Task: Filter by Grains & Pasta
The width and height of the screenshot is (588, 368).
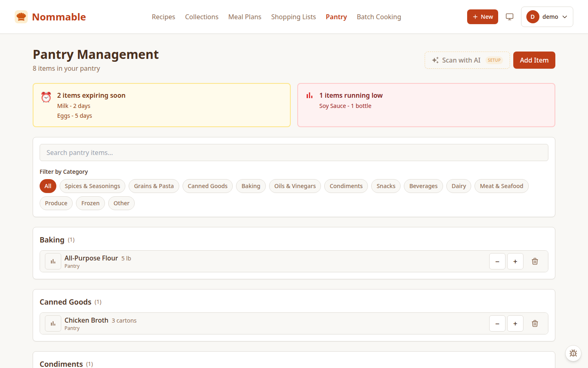Action: pos(154,186)
